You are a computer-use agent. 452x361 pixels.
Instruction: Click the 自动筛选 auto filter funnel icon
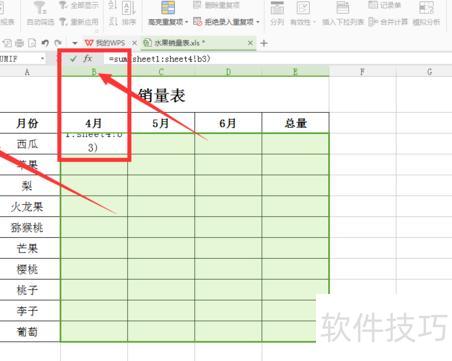pos(40,7)
